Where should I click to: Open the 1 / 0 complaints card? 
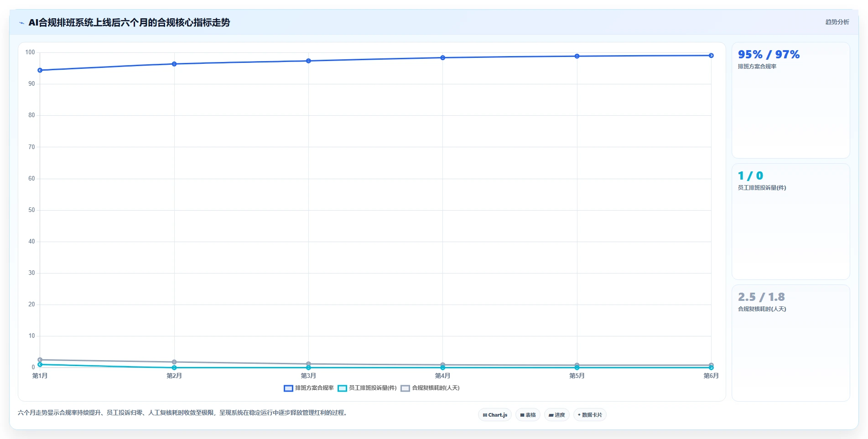click(790, 222)
